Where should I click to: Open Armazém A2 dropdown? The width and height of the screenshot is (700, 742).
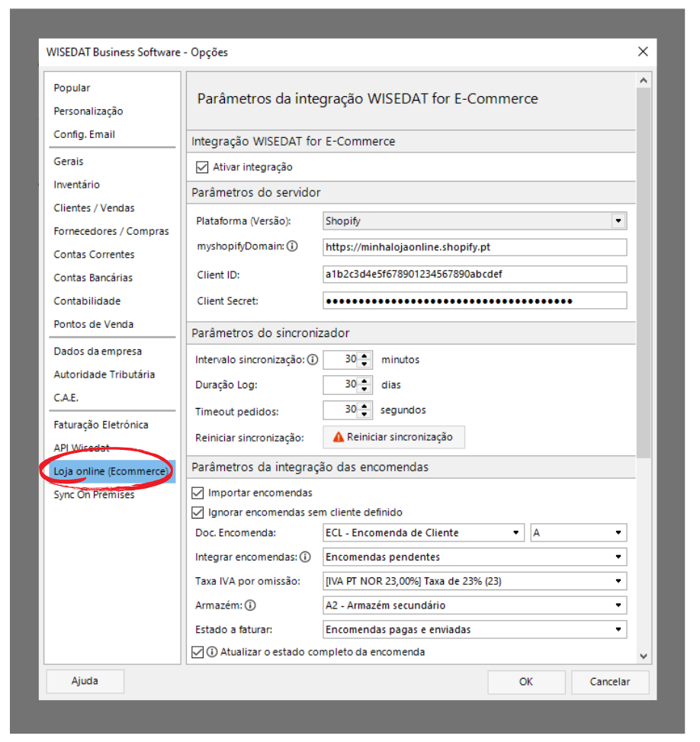[618, 605]
